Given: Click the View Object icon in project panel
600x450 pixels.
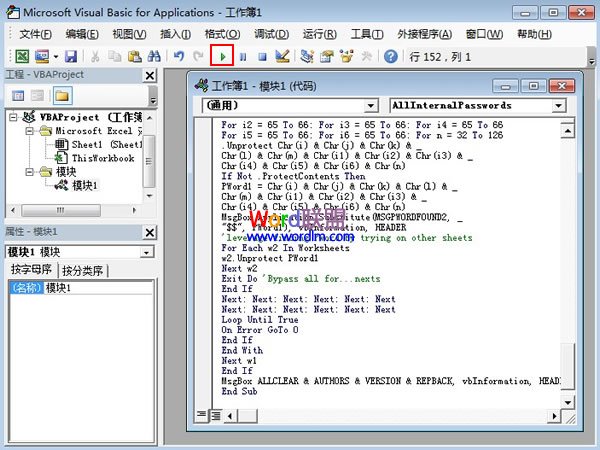Looking at the screenshot, I should [x=38, y=96].
